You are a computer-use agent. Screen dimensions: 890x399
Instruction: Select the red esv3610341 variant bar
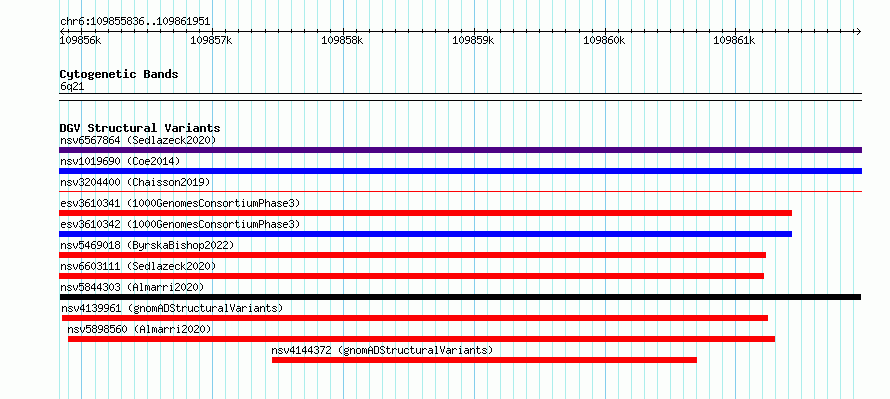[x=426, y=213]
